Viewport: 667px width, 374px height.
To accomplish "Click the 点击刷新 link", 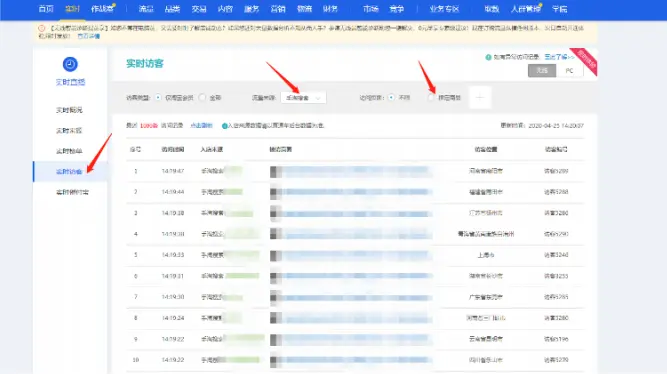I will [x=201, y=126].
